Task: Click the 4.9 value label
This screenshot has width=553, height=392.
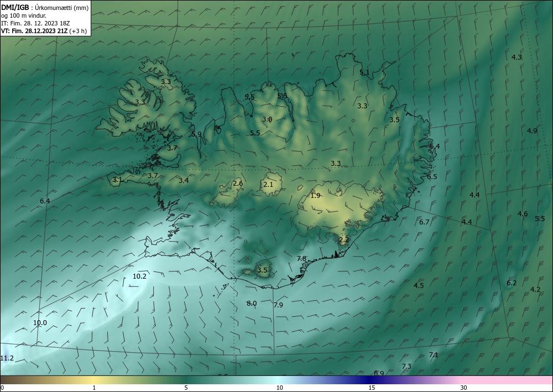Action: point(532,131)
